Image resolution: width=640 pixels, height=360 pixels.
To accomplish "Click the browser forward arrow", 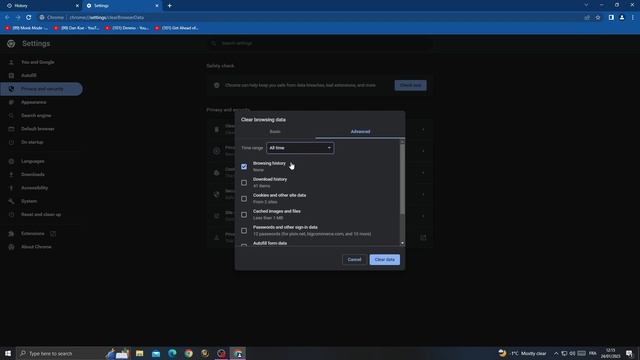I will pyautogui.click(x=18, y=18).
